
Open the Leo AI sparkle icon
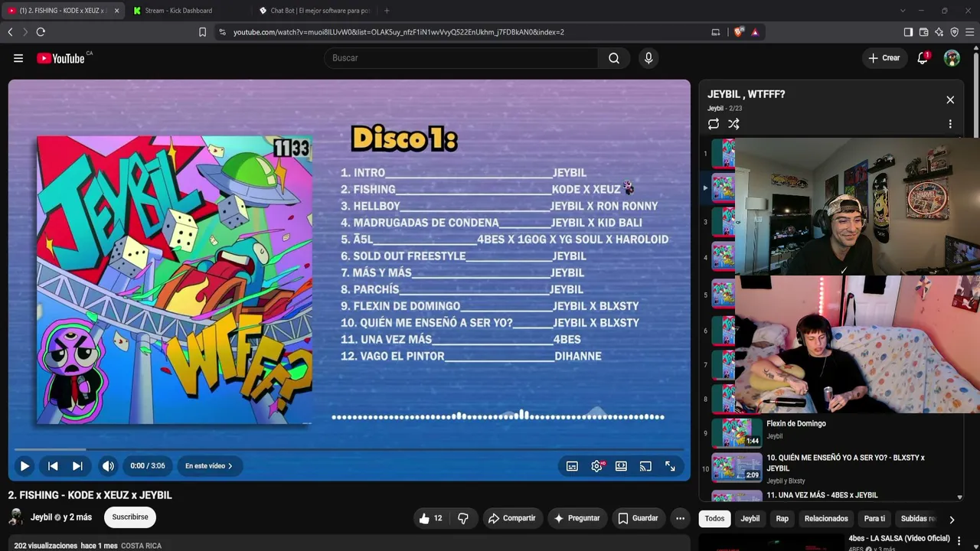[x=939, y=32]
